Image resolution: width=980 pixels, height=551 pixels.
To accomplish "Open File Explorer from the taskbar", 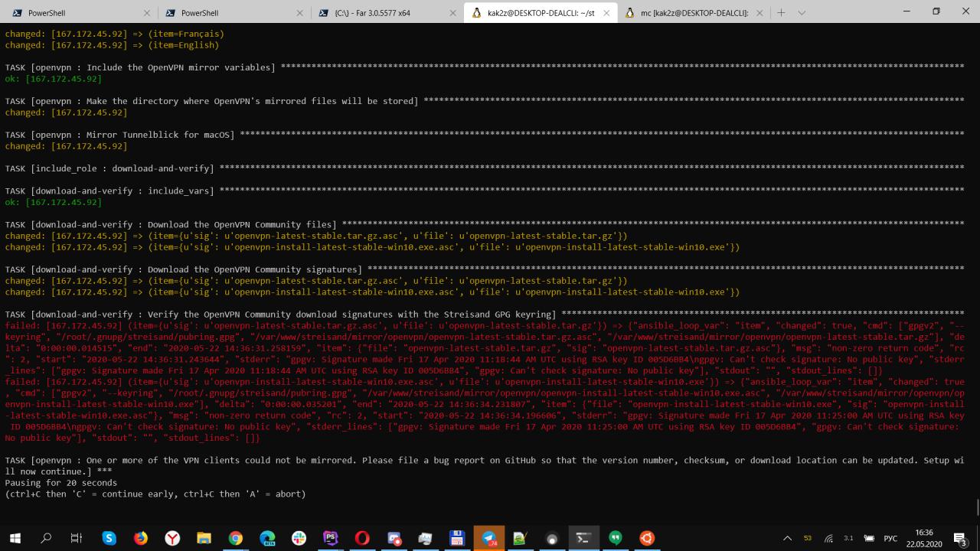I will click(x=204, y=538).
